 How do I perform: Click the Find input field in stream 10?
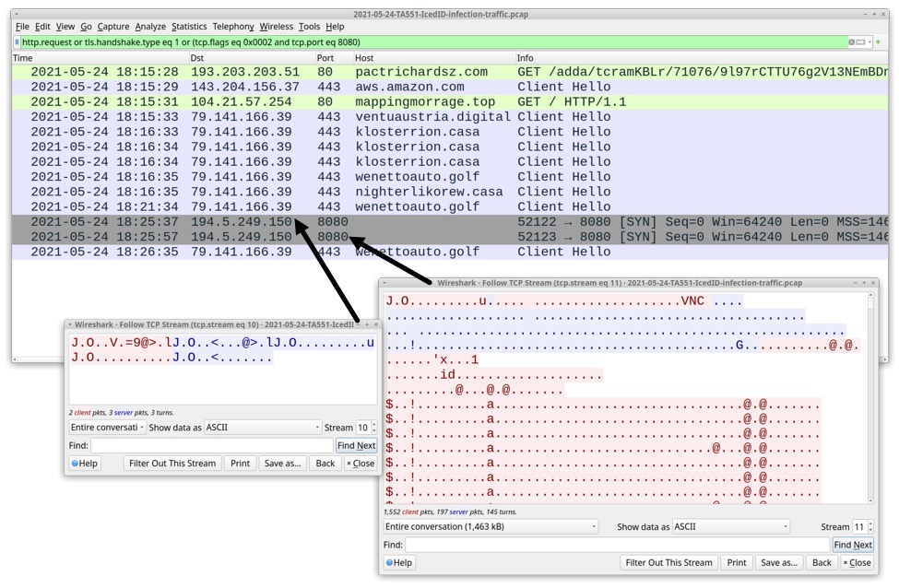point(211,446)
